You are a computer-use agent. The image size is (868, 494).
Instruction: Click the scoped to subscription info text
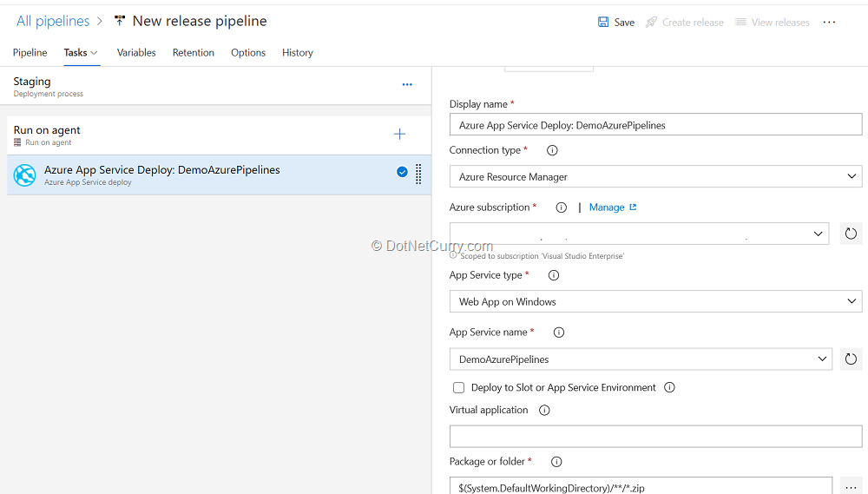(x=542, y=256)
